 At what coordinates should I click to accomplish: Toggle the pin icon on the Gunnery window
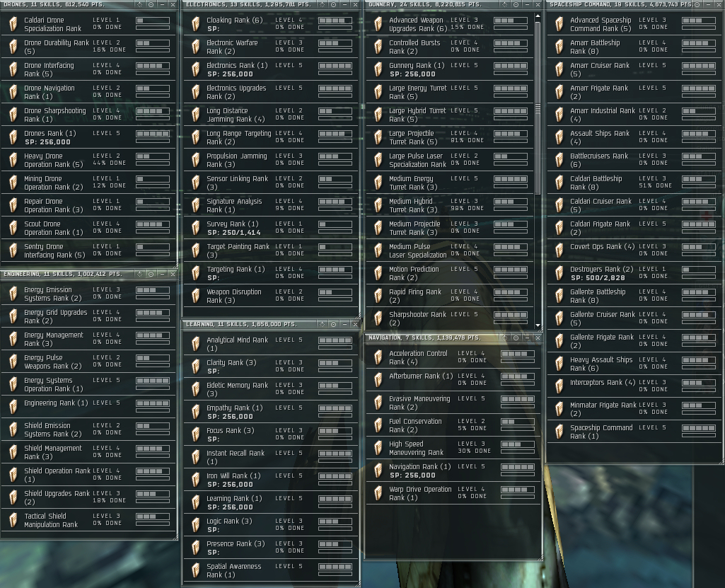(516, 4)
